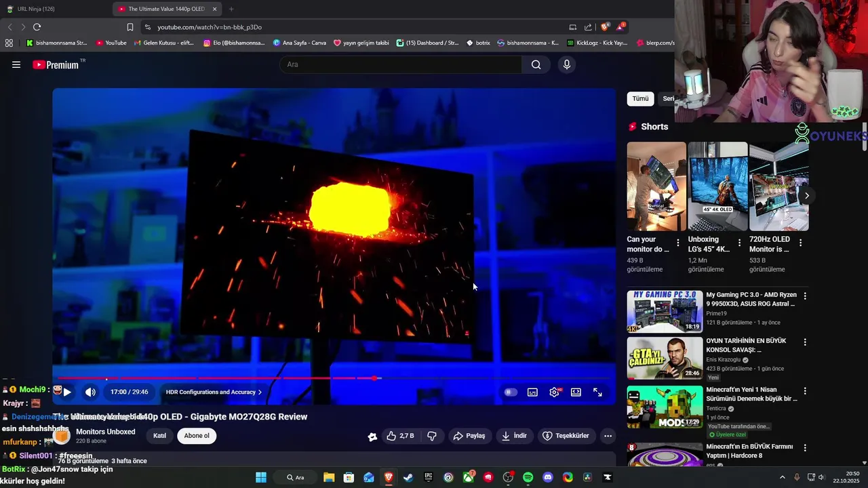This screenshot has width=868, height=488.
Task: Open options for 'My Gaming PC 3.0' video
Action: [x=805, y=296]
